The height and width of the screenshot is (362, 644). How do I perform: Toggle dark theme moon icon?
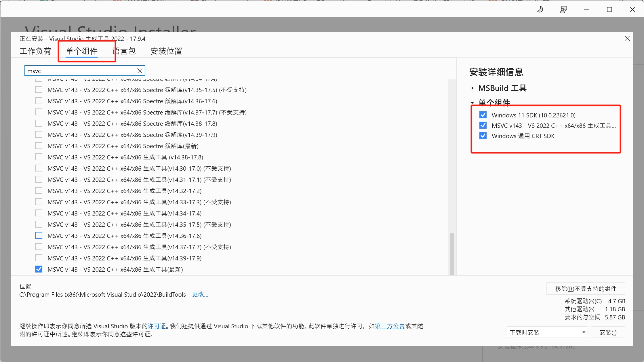coord(540,9)
